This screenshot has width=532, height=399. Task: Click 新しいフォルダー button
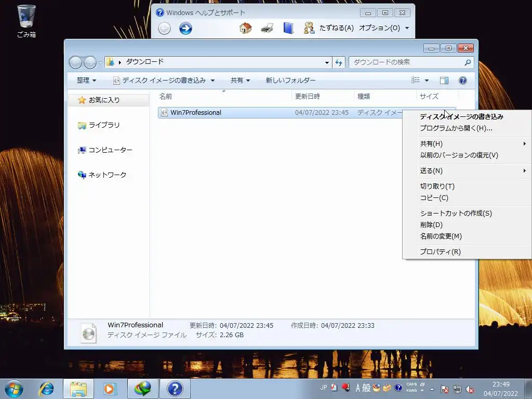click(290, 81)
